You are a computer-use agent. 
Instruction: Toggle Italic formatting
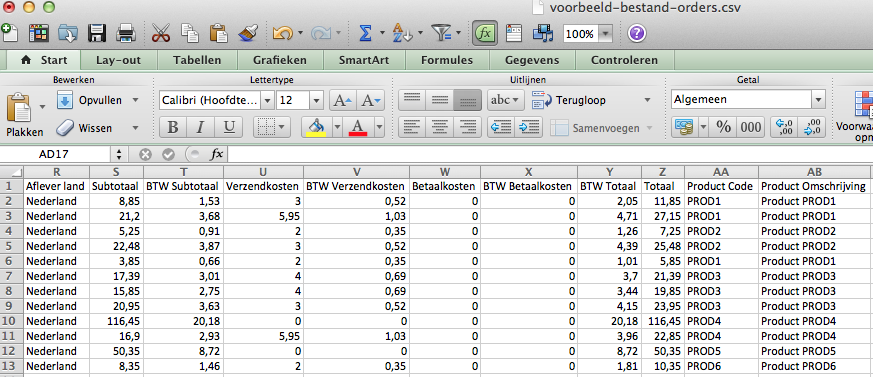[x=201, y=128]
